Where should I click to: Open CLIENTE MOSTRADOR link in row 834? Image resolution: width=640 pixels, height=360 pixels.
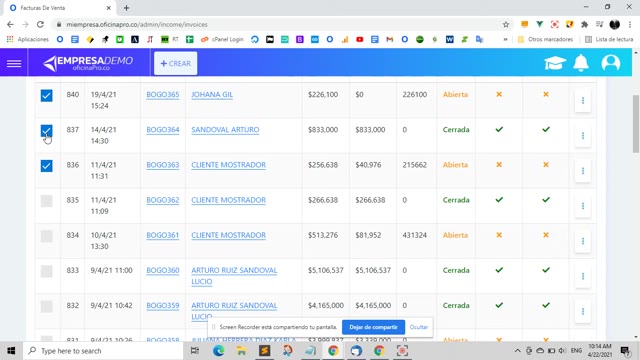pyautogui.click(x=228, y=235)
